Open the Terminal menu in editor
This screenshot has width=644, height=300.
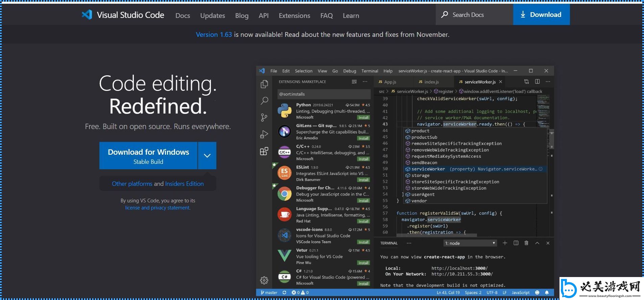click(369, 71)
